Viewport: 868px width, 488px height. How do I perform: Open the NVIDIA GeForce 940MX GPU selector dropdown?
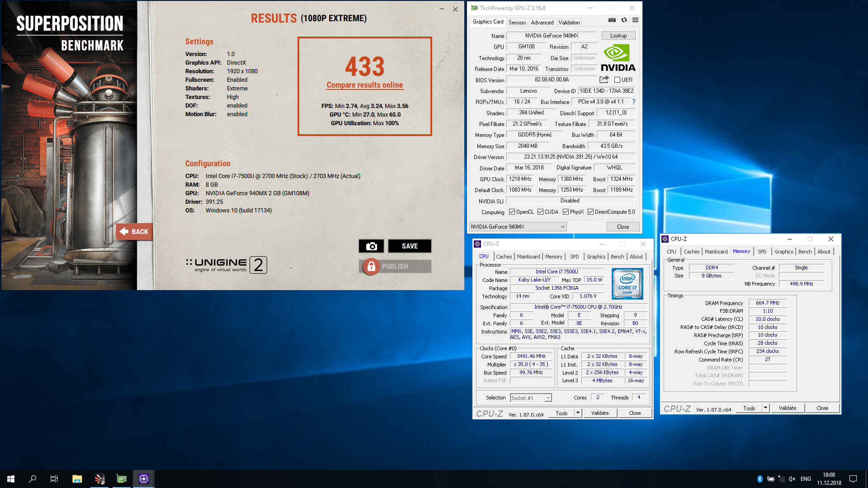(x=518, y=227)
